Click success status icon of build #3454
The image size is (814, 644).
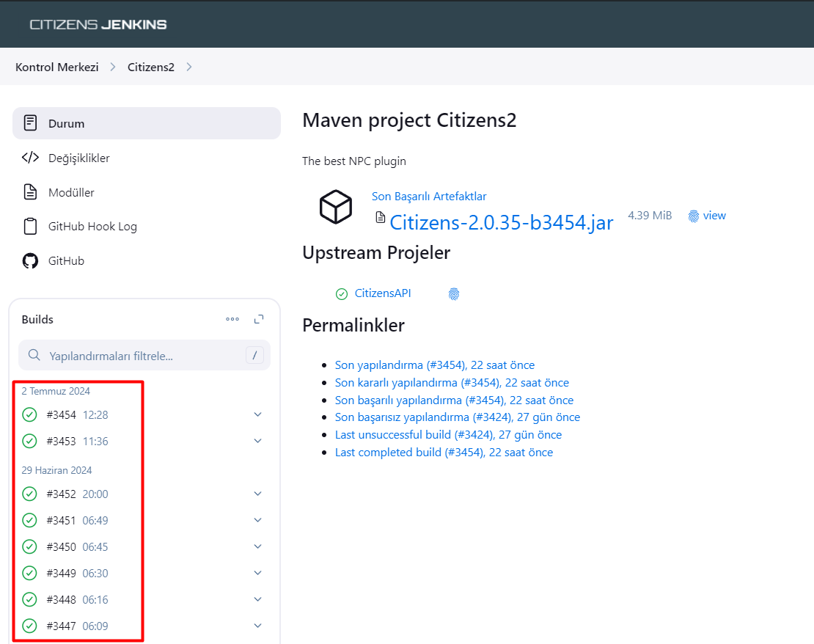(29, 414)
